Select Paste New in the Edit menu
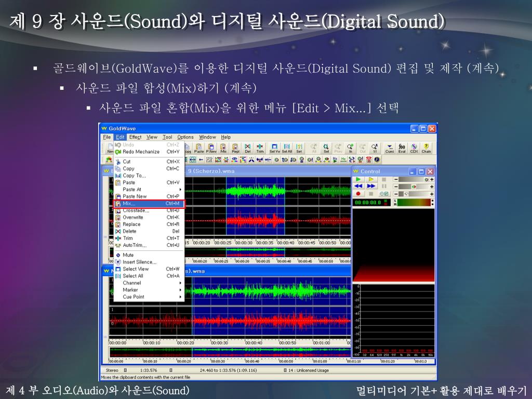The height and width of the screenshot is (399, 532). (x=149, y=196)
